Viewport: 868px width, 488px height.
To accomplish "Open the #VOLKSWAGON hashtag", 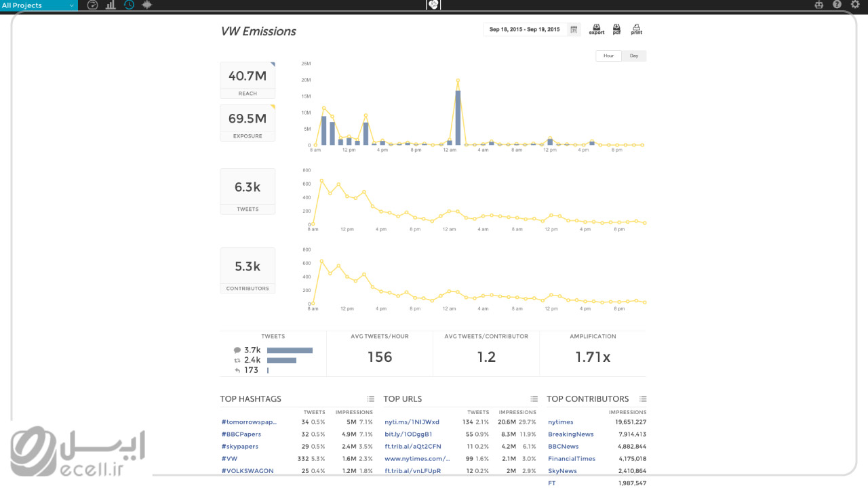I will click(248, 471).
